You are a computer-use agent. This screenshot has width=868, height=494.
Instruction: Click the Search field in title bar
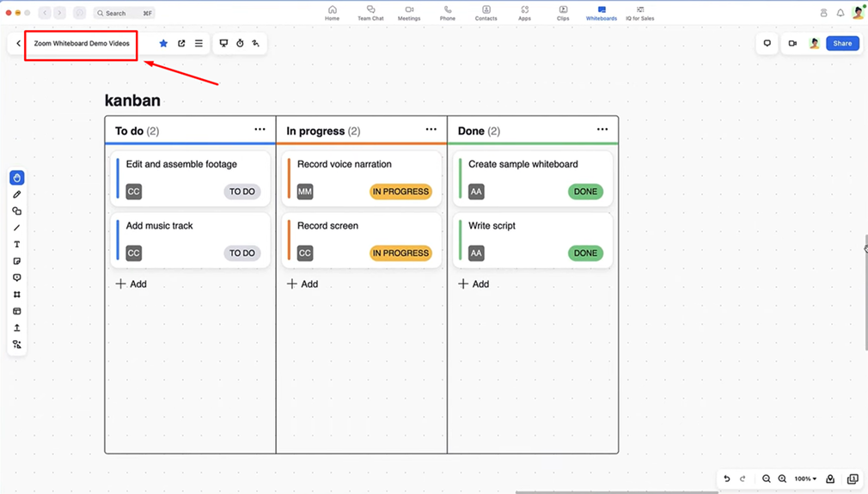click(x=125, y=13)
